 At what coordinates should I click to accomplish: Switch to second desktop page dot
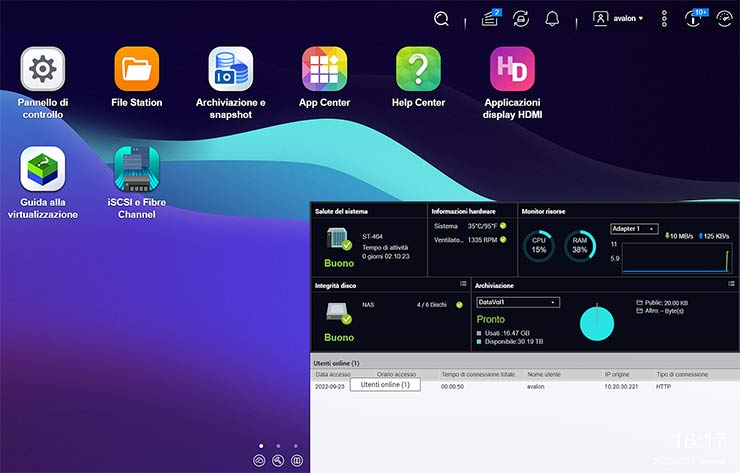click(278, 445)
